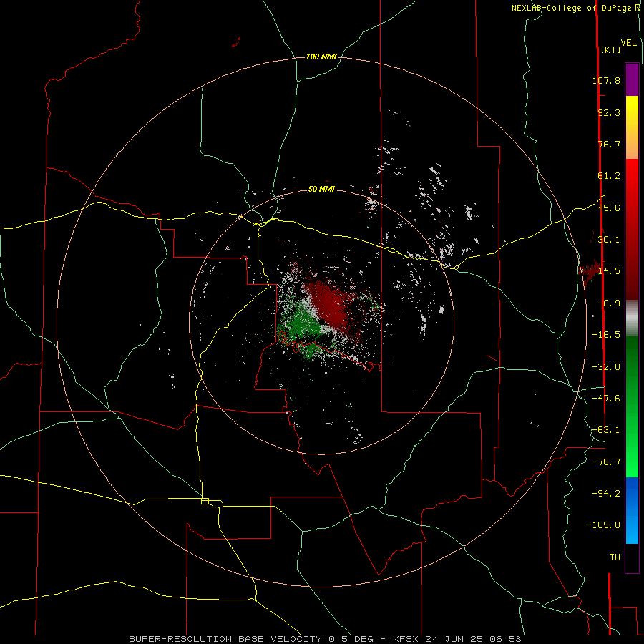Select the 14.5 legend value

pyautogui.click(x=609, y=271)
